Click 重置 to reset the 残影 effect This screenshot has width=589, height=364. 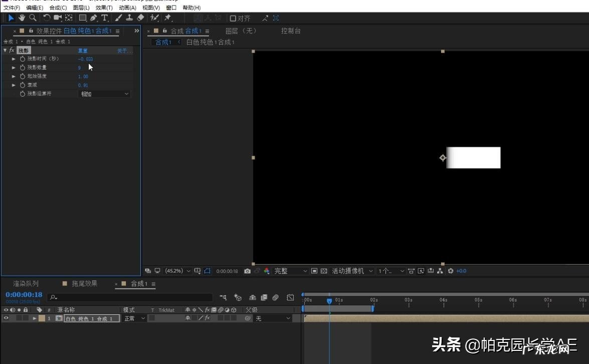pos(83,50)
